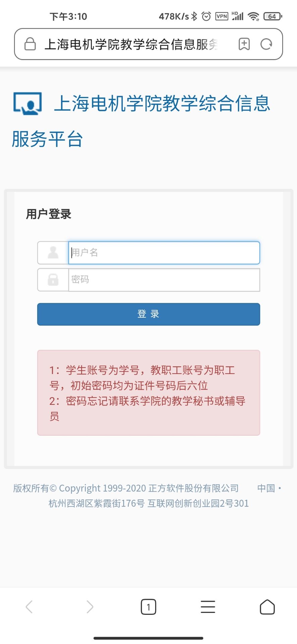Tap the school platform logo icon

(x=27, y=104)
